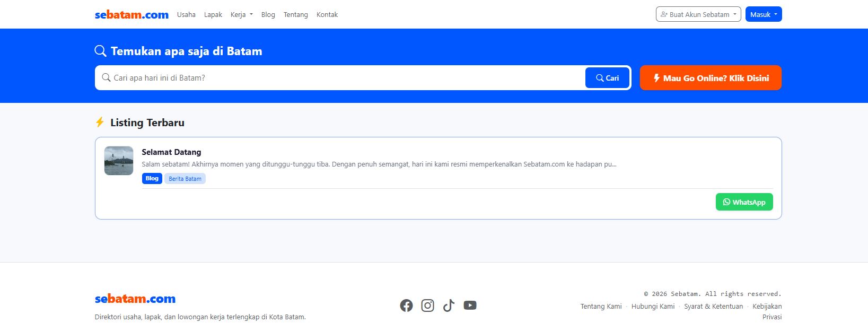Open the Buat Akun Sebatam dropdown

pos(698,14)
